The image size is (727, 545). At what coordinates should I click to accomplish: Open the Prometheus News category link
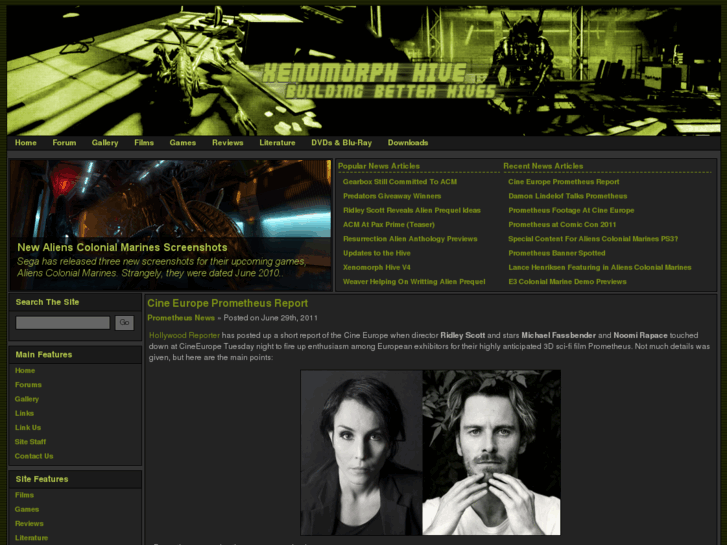[181, 318]
